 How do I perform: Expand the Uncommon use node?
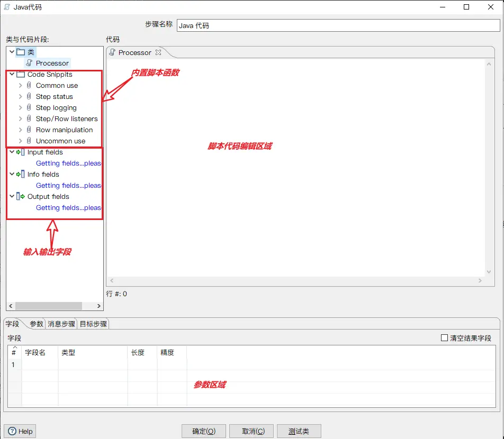(20, 141)
